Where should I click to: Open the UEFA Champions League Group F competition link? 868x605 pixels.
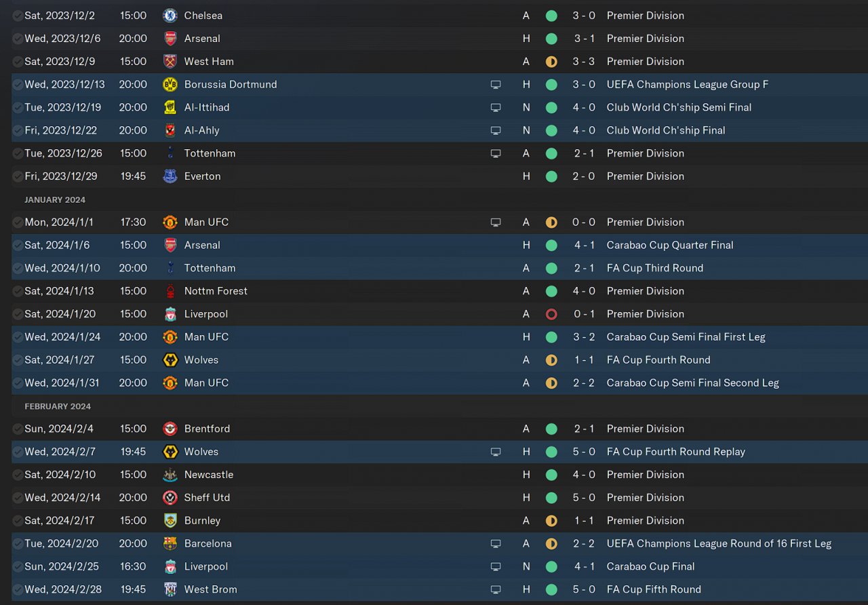[x=688, y=84]
